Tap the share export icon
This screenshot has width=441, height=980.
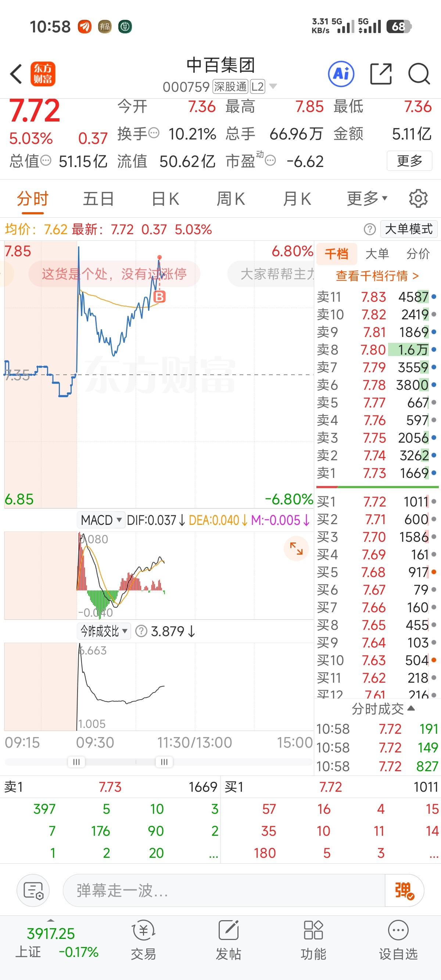pyautogui.click(x=381, y=74)
